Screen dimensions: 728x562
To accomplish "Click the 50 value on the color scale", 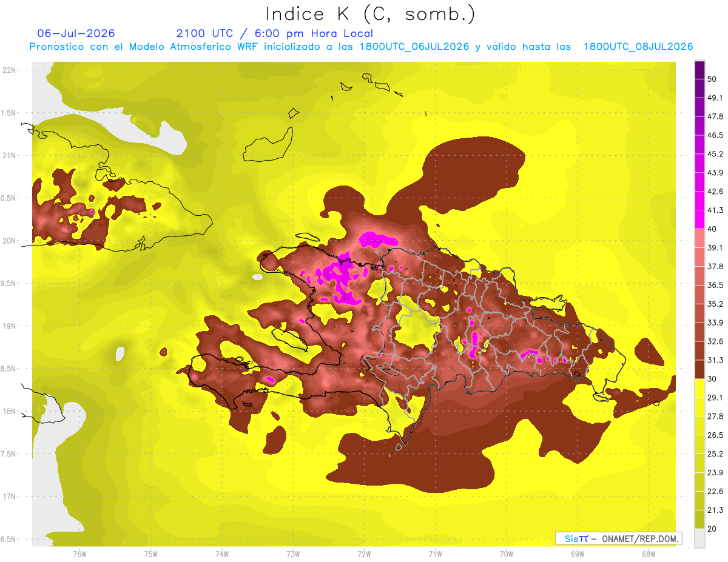I will click(x=712, y=79).
